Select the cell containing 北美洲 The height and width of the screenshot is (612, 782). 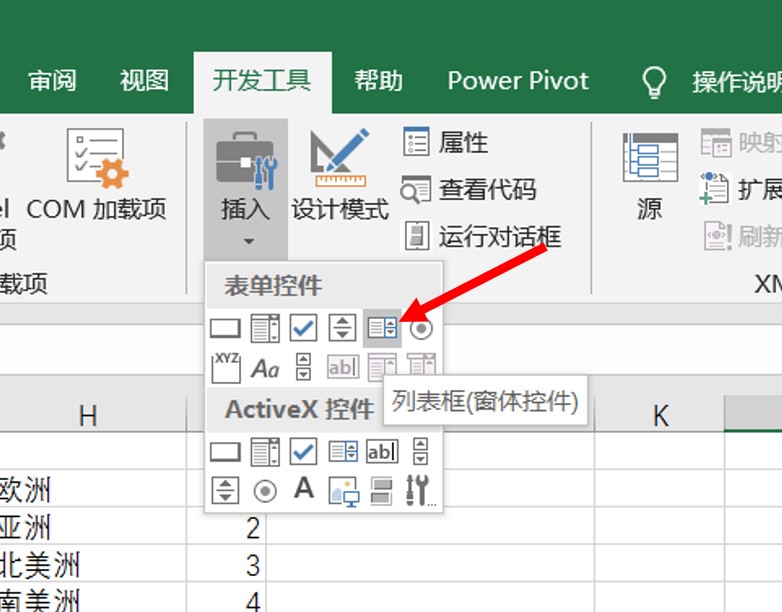pos(93,564)
